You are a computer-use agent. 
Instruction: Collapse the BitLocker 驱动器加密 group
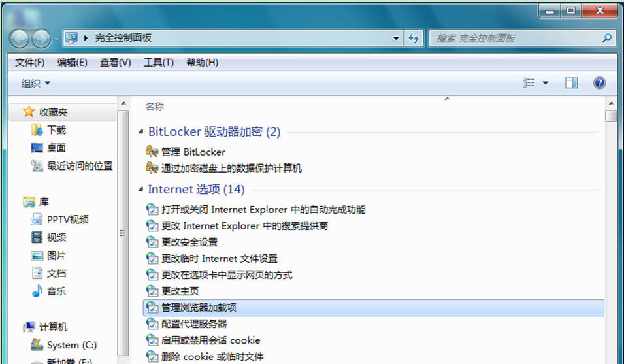(141, 132)
